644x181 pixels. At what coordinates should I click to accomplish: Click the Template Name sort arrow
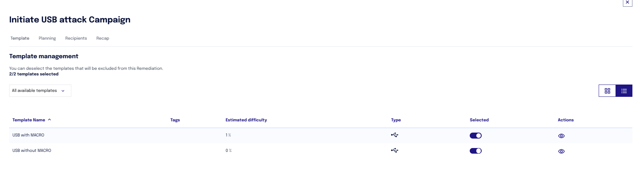tap(50, 120)
